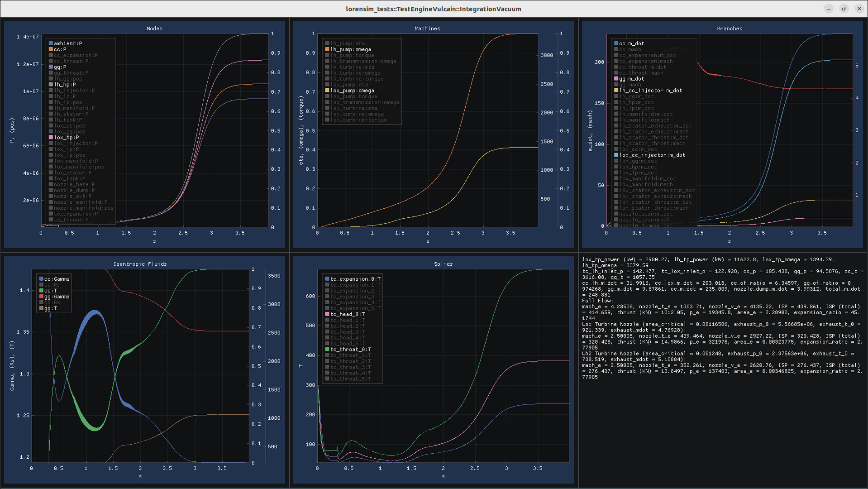Hide the lh_pump:omega series
This screenshot has height=489, width=868.
(x=350, y=49)
